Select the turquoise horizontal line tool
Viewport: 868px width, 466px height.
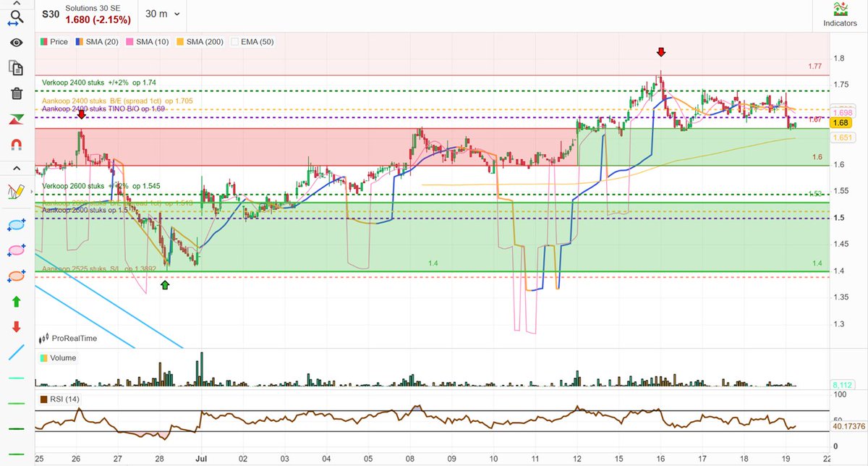[x=16, y=378]
